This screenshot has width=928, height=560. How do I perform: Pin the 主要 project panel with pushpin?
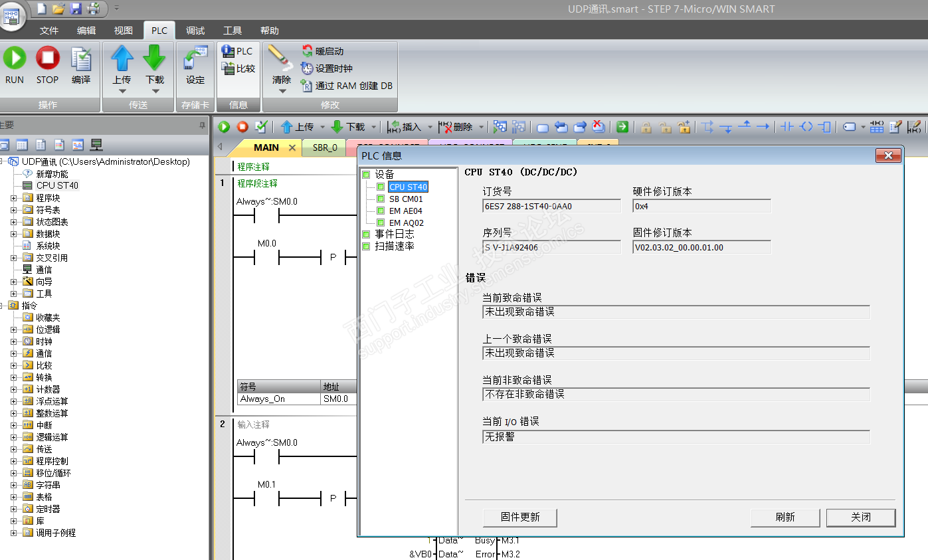point(202,125)
